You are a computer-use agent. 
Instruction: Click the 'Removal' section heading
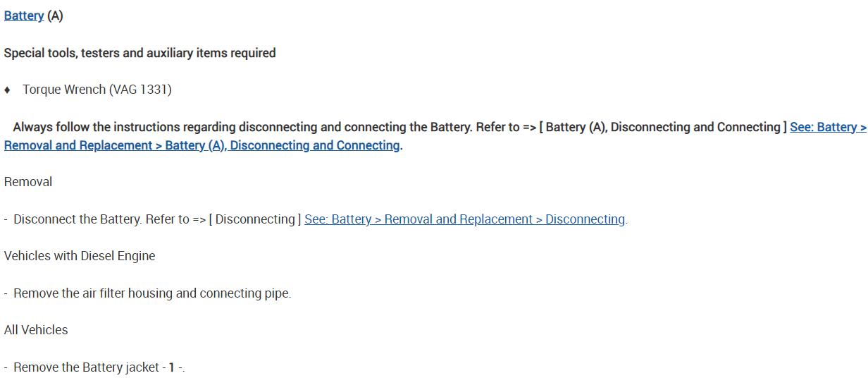click(x=28, y=182)
